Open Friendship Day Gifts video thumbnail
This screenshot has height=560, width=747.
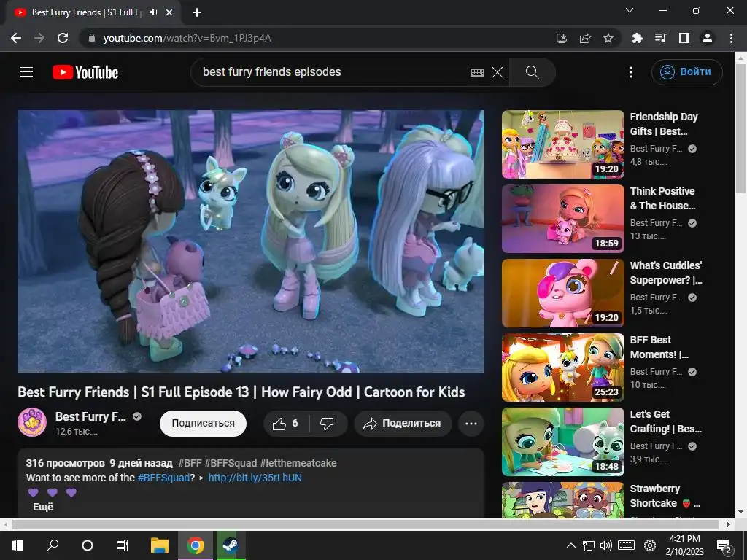(562, 144)
